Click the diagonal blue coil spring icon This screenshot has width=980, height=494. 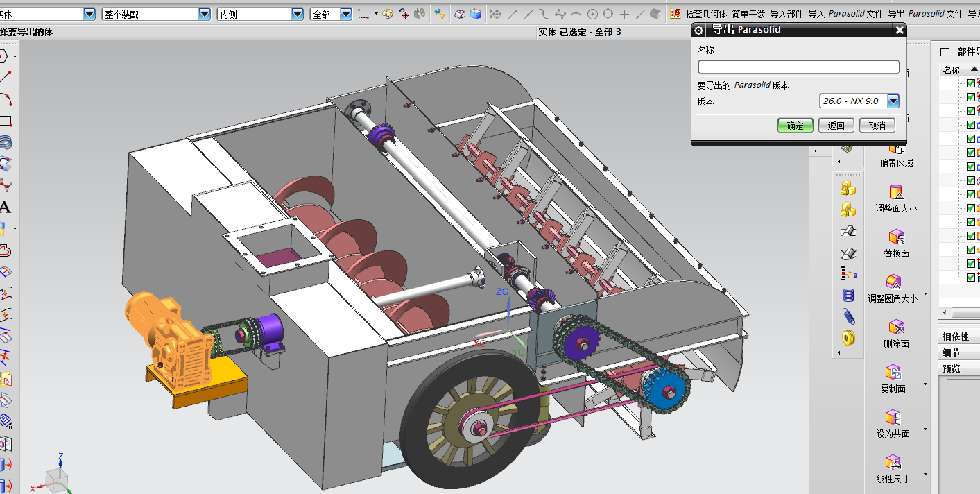pos(848,316)
